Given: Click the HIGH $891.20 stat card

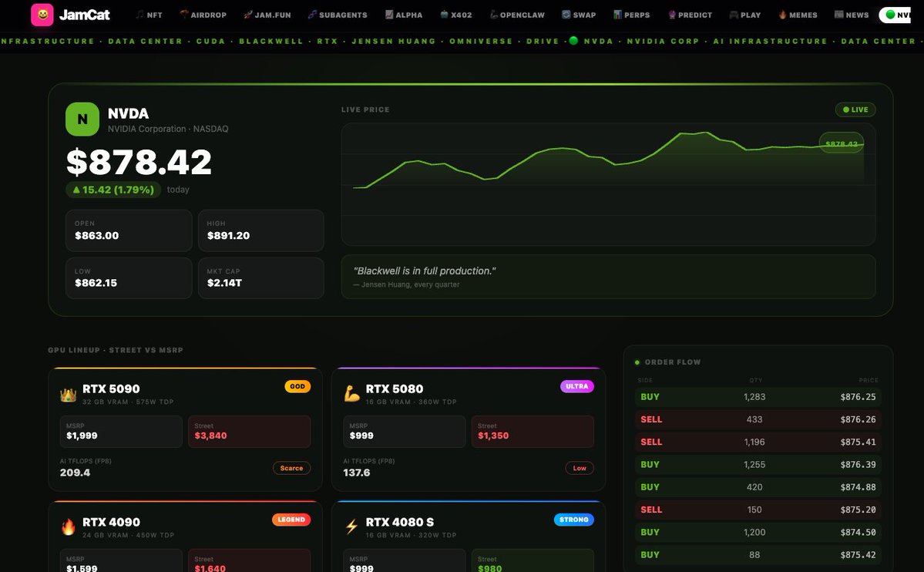Looking at the screenshot, I should pos(261,230).
